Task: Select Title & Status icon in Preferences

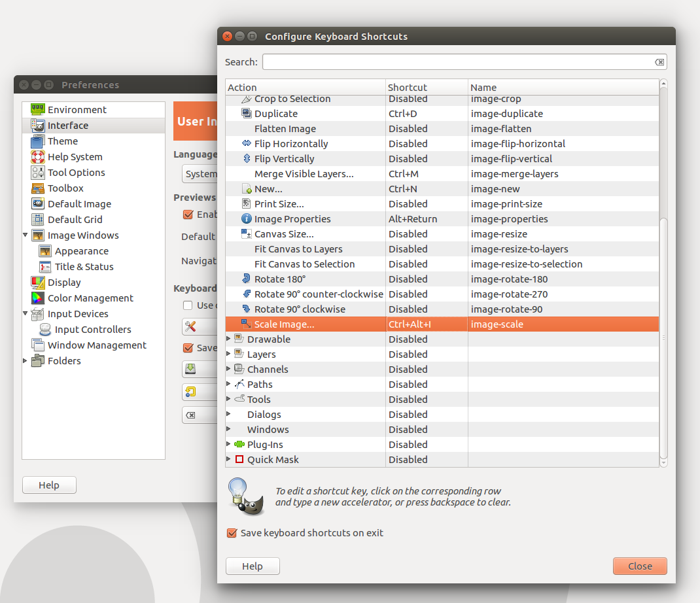Action: [x=44, y=267]
